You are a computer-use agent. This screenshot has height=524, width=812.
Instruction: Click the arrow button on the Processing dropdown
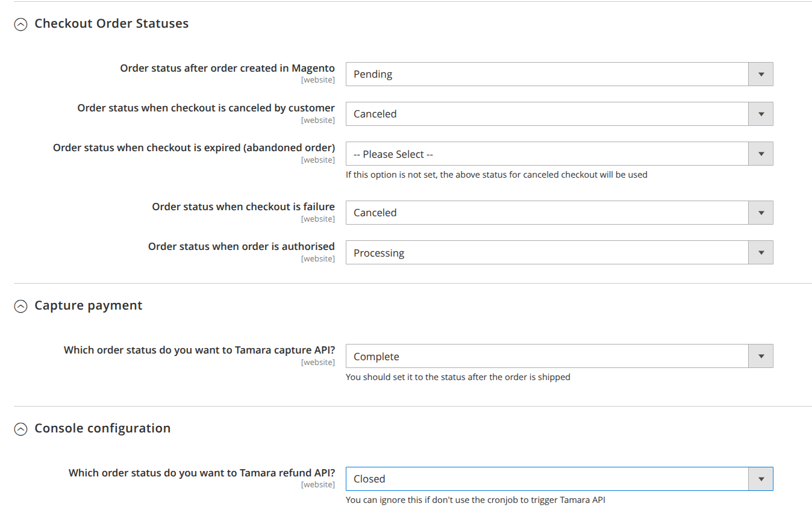point(761,252)
